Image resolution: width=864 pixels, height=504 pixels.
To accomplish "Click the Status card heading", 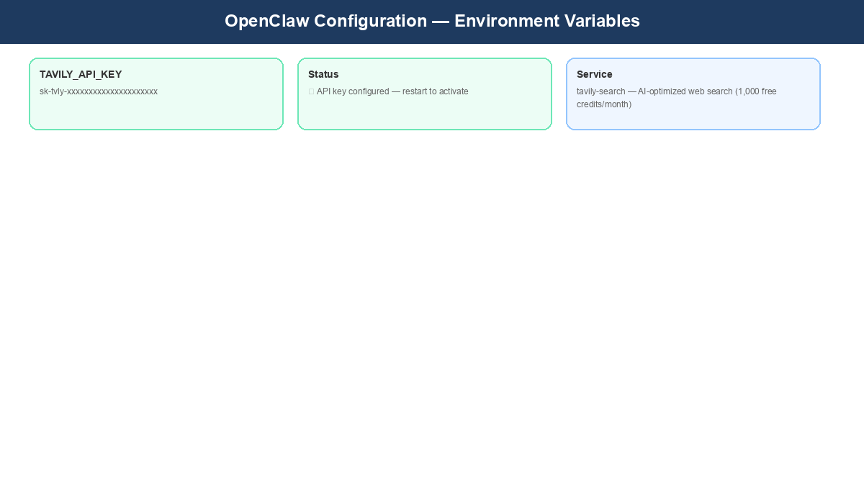I will point(323,74).
